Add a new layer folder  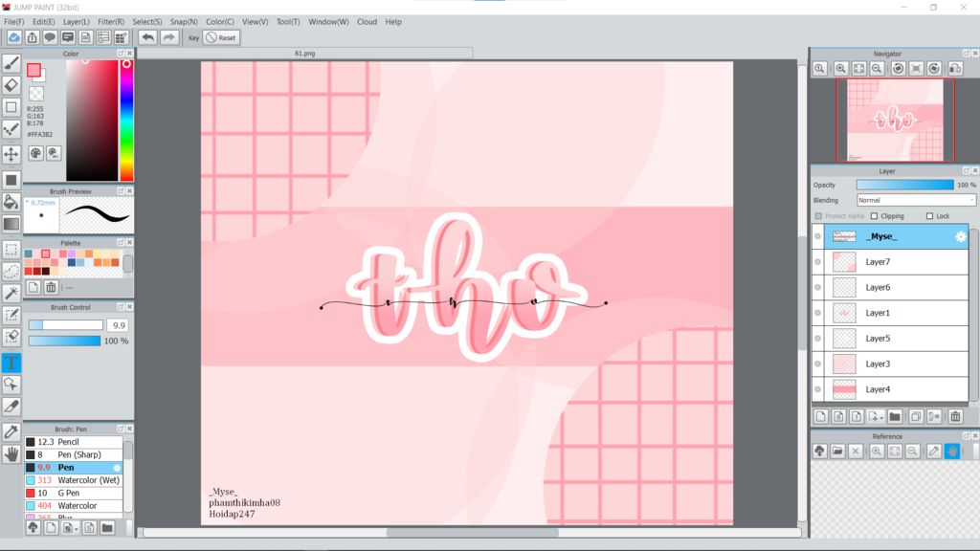click(x=895, y=417)
